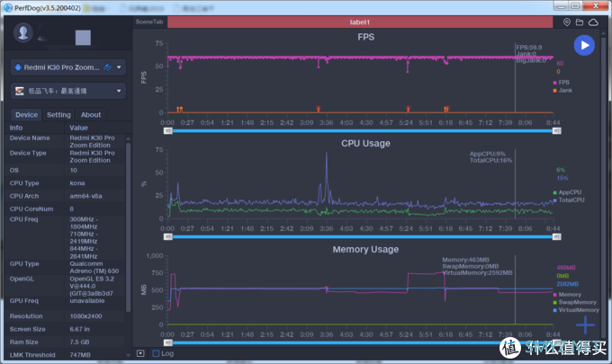Select the CPU Type kona value

[x=77, y=183]
